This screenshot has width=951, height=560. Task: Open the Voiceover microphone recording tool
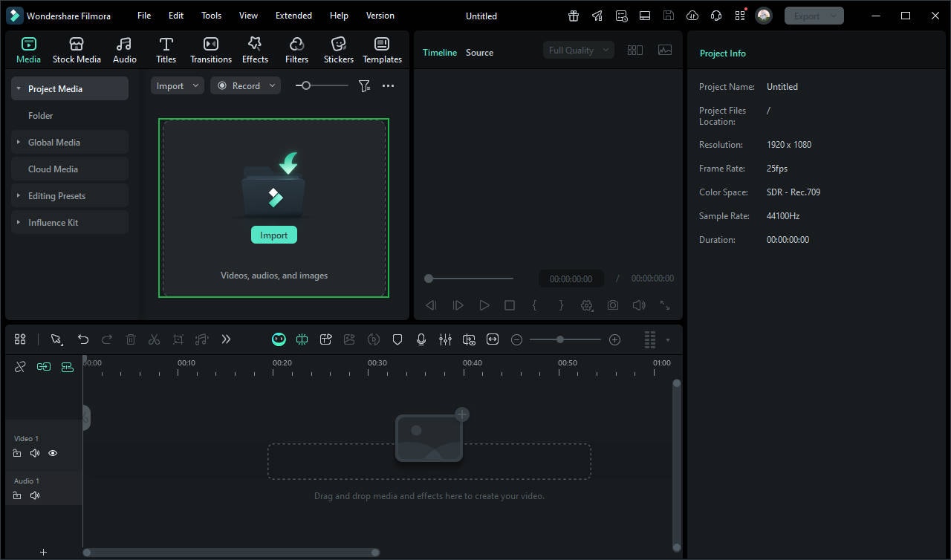pos(421,339)
